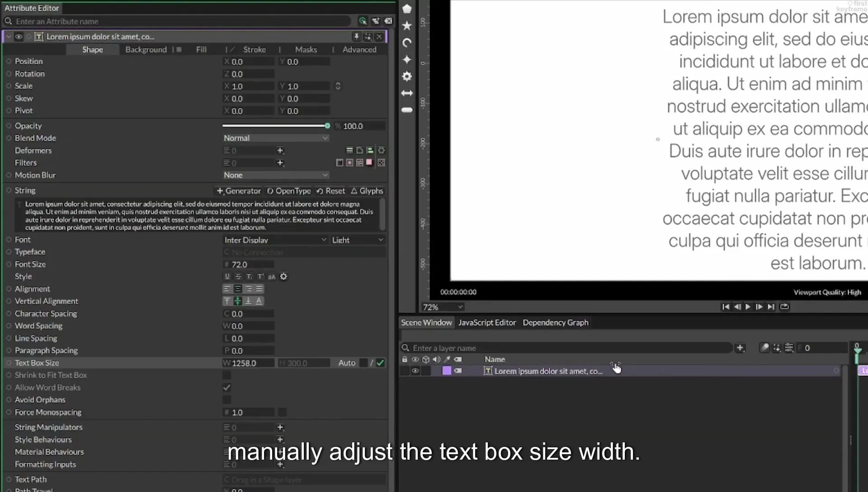Open the text style settings gear

click(x=283, y=276)
